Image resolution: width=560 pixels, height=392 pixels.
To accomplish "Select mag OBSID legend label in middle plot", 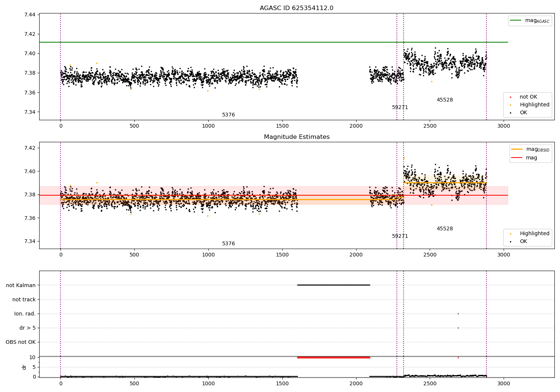I will (538, 149).
